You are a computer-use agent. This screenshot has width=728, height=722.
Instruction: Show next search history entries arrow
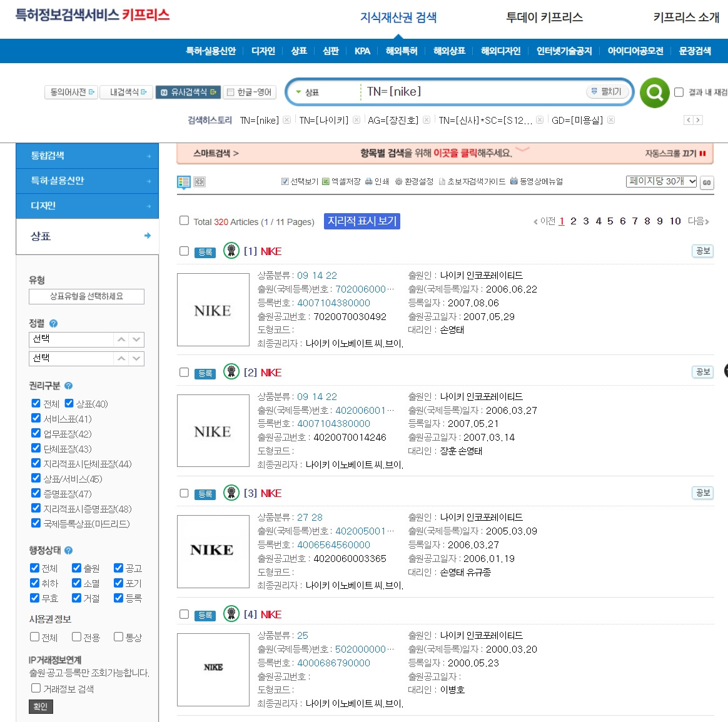click(x=698, y=120)
